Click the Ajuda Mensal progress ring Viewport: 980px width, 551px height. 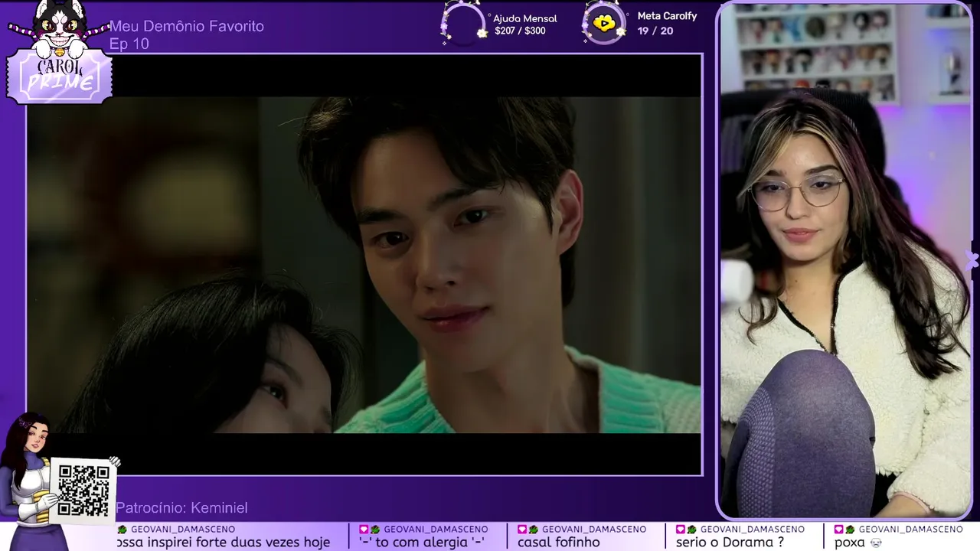click(x=464, y=23)
